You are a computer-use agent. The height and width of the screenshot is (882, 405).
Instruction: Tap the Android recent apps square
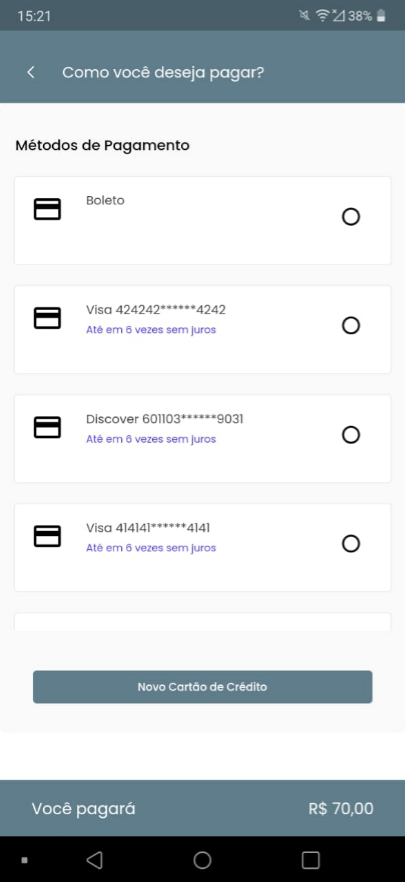tap(310, 860)
